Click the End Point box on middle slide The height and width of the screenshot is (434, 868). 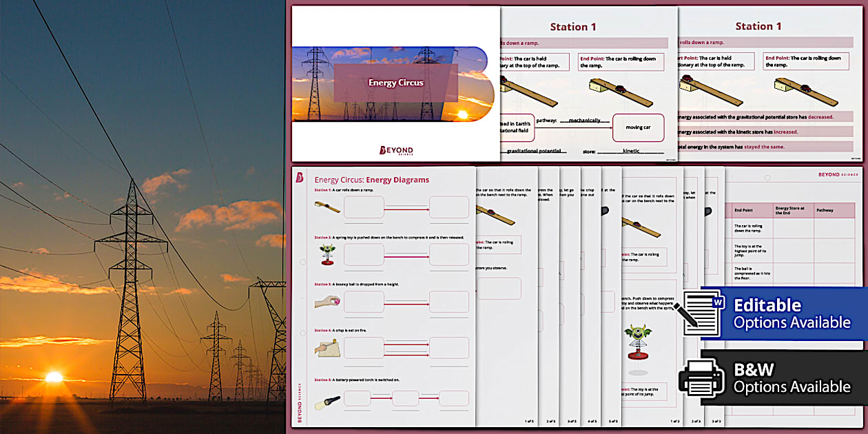621,62
